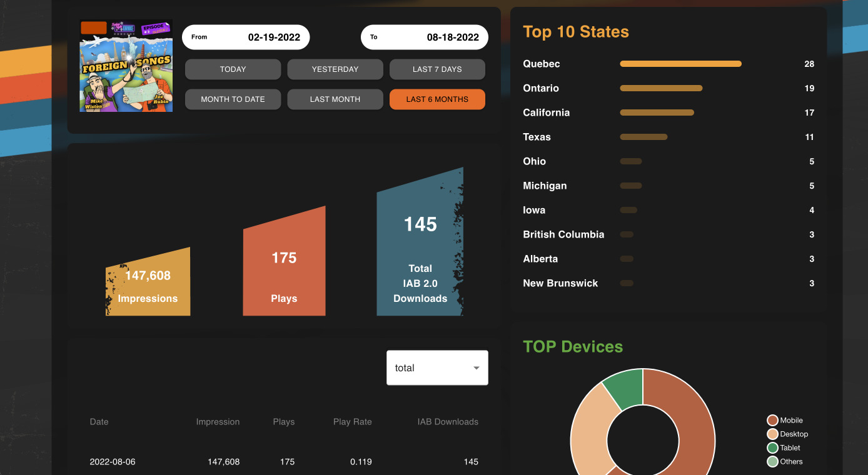The height and width of the screenshot is (475, 868).
Task: Click the Ontario count value 19
Action: coord(809,88)
